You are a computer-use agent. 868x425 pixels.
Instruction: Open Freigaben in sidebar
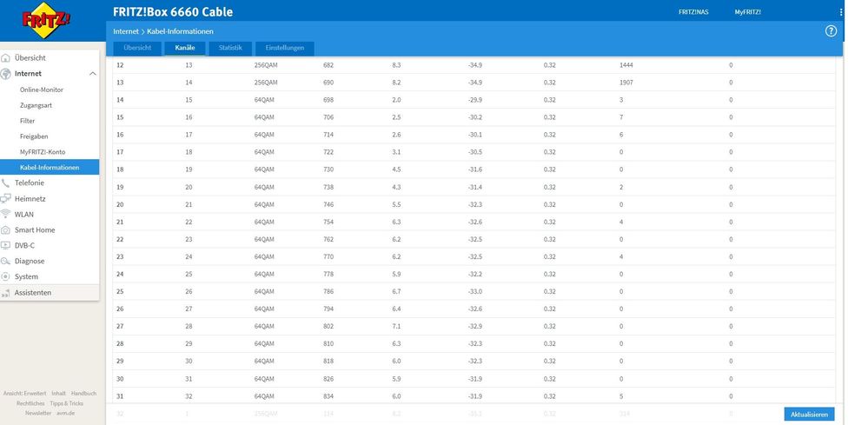click(x=34, y=136)
